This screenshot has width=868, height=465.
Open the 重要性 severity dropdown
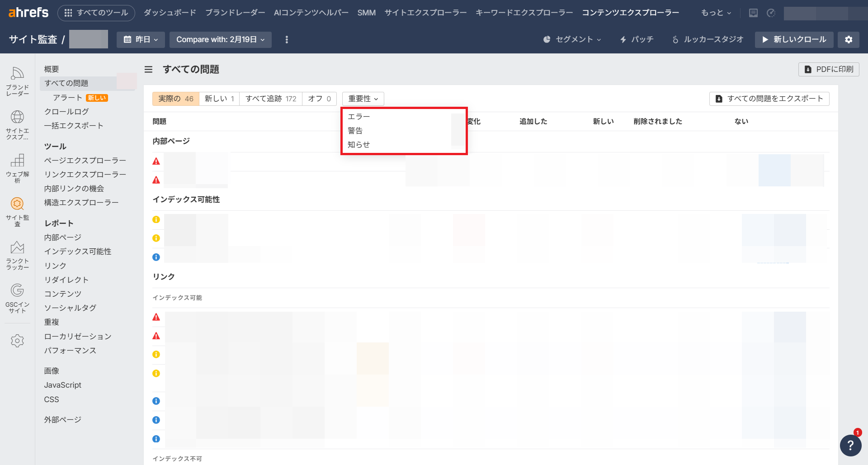pyautogui.click(x=363, y=99)
